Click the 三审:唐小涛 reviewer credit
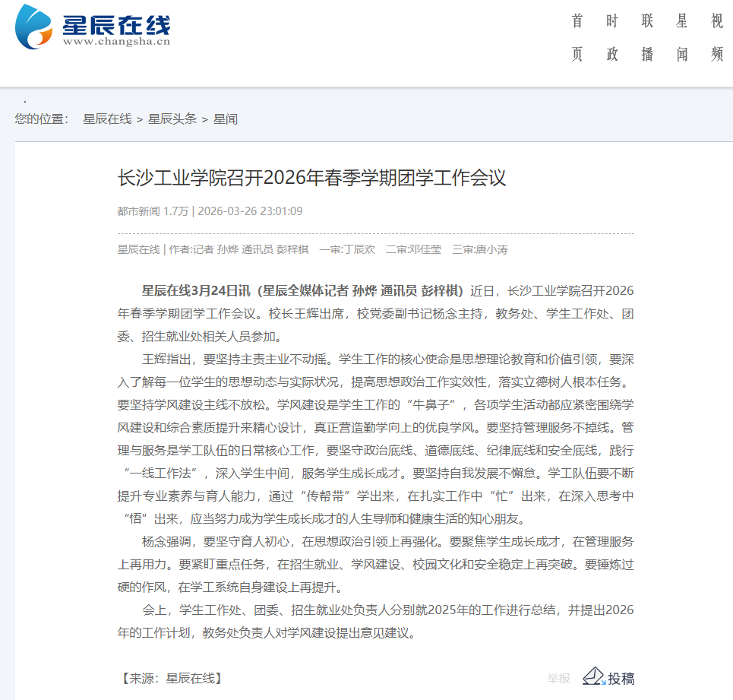Image resolution: width=733 pixels, height=700 pixels. (480, 249)
